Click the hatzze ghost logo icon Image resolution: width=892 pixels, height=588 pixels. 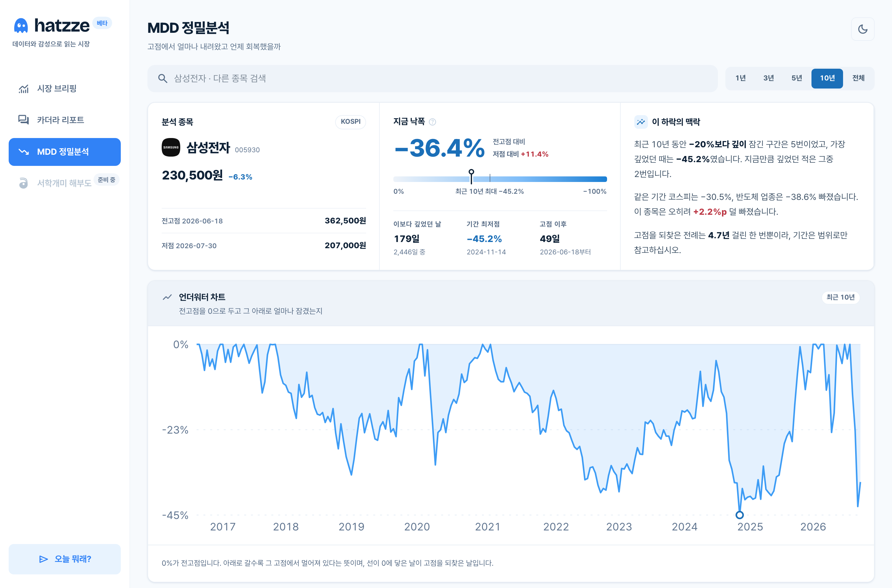[x=21, y=25]
